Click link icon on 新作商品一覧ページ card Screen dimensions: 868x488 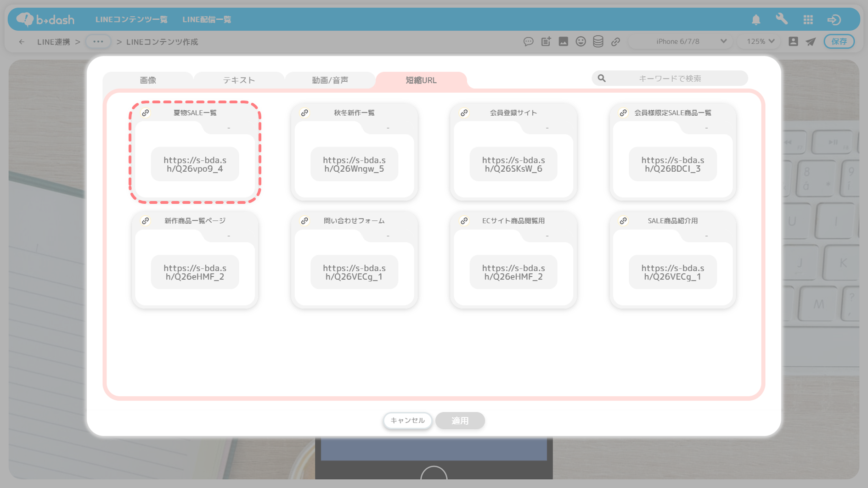click(146, 221)
